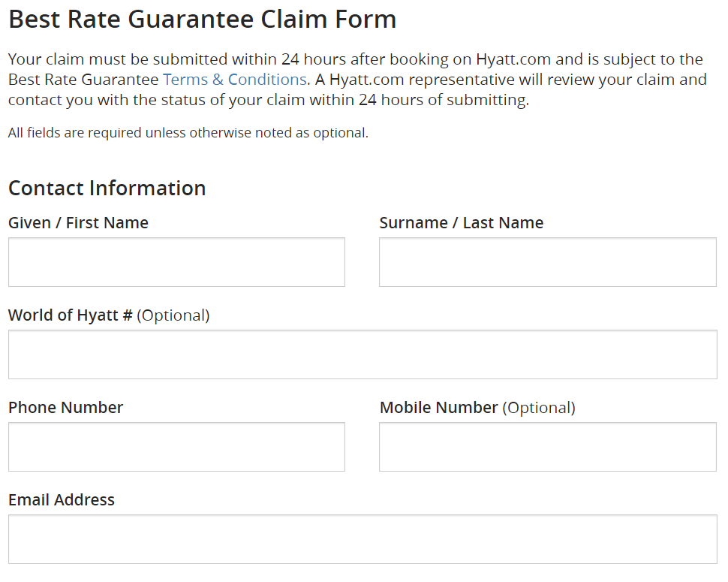This screenshot has height=582, width=728.
Task: Open the Terms & Conditions link
Action: 234,80
